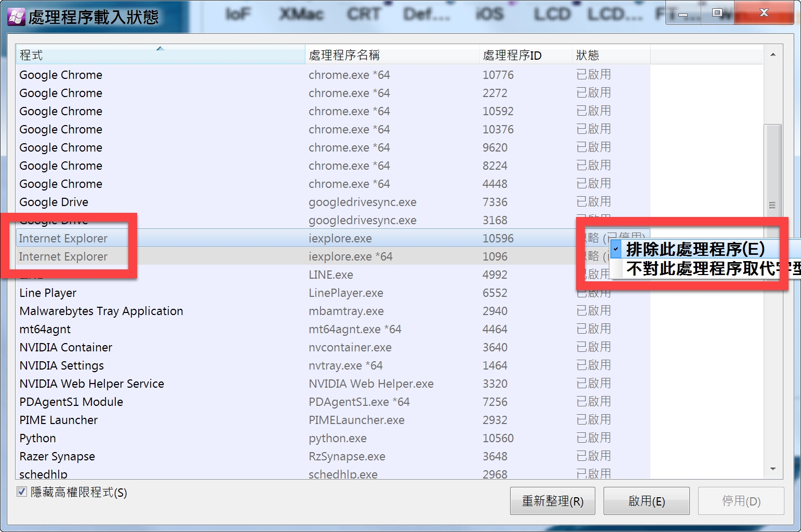Image resolution: width=801 pixels, height=532 pixels.
Task: Click the PDAgentS1.exe *64 process name
Action: (359, 402)
